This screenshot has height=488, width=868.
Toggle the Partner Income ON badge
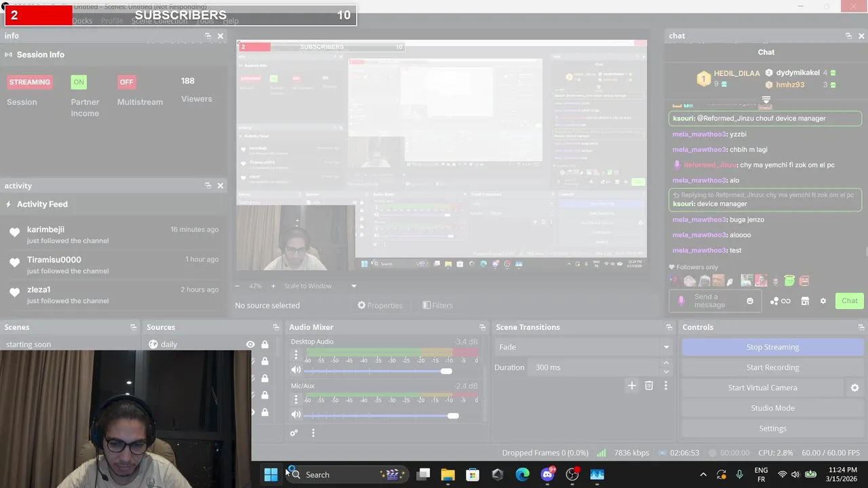(79, 82)
